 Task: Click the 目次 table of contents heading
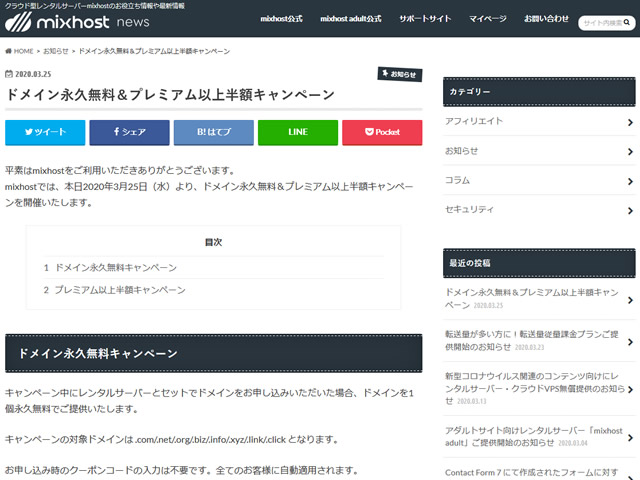[213, 242]
